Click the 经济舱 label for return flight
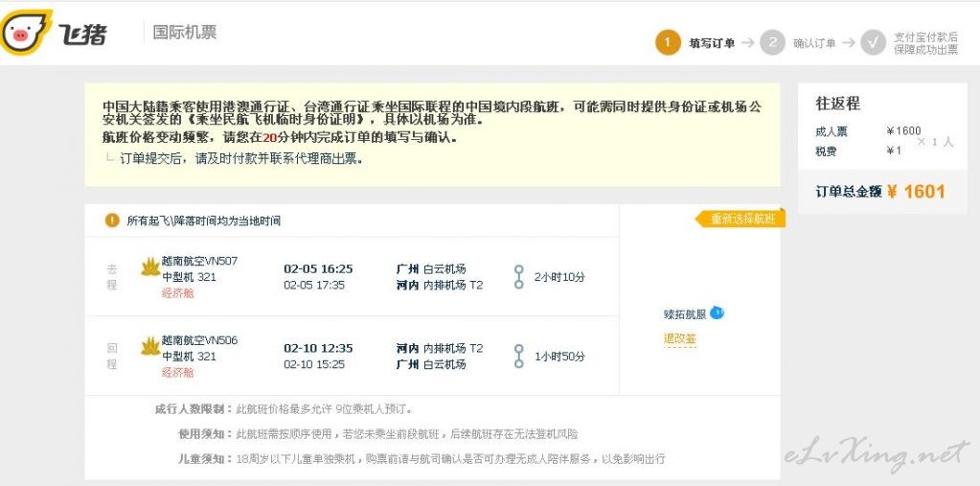980x486 pixels. click(x=177, y=372)
